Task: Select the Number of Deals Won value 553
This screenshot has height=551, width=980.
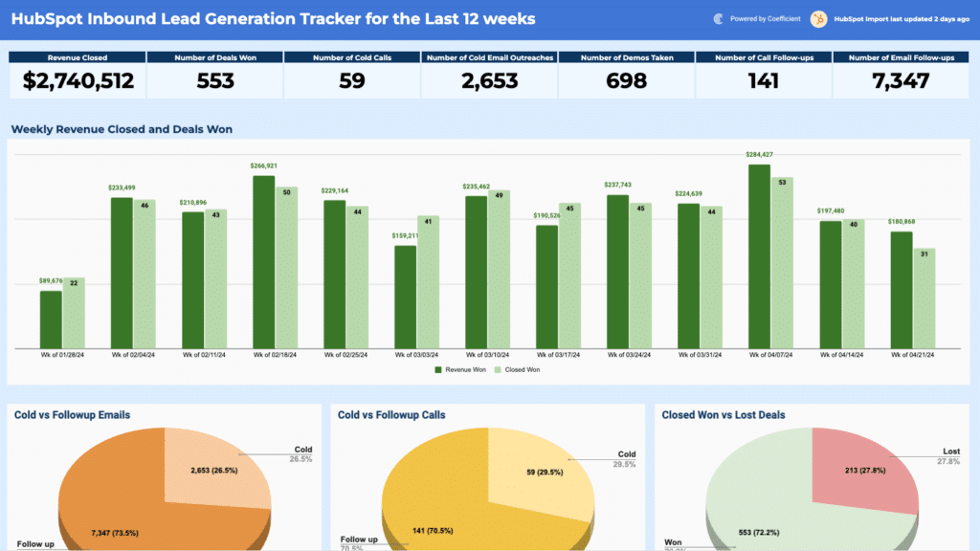Action: click(215, 80)
